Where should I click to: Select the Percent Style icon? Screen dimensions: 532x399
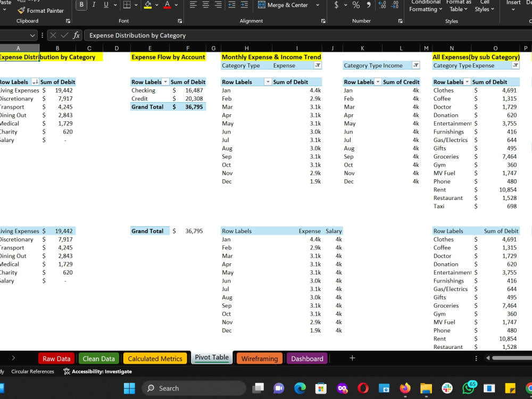(355, 5)
